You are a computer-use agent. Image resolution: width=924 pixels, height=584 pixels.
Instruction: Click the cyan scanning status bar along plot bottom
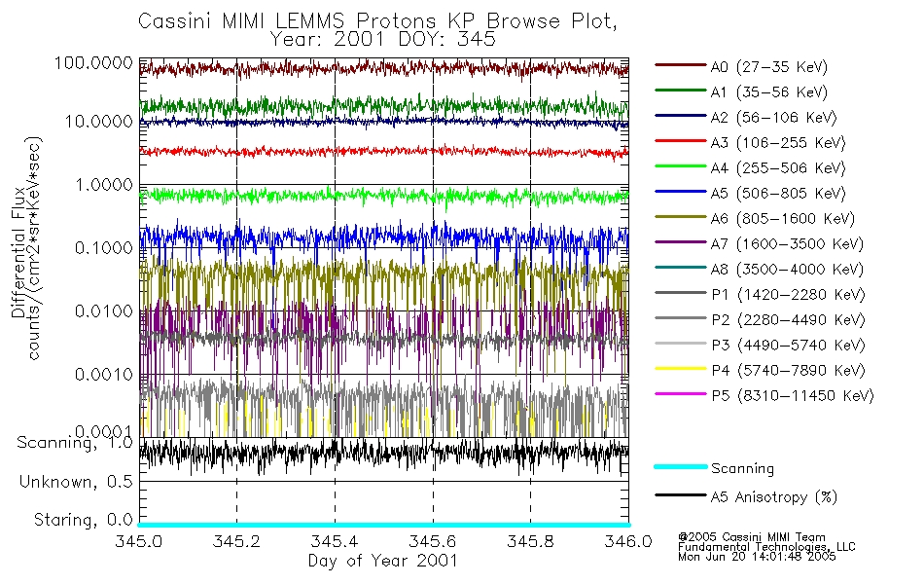[x=383, y=525]
